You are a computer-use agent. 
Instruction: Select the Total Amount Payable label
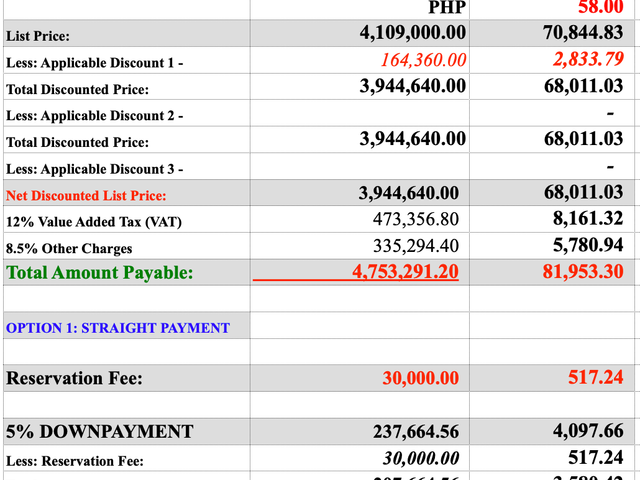pos(100,272)
